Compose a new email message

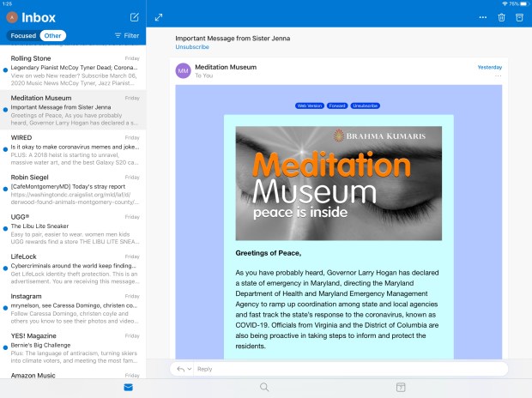[134, 17]
